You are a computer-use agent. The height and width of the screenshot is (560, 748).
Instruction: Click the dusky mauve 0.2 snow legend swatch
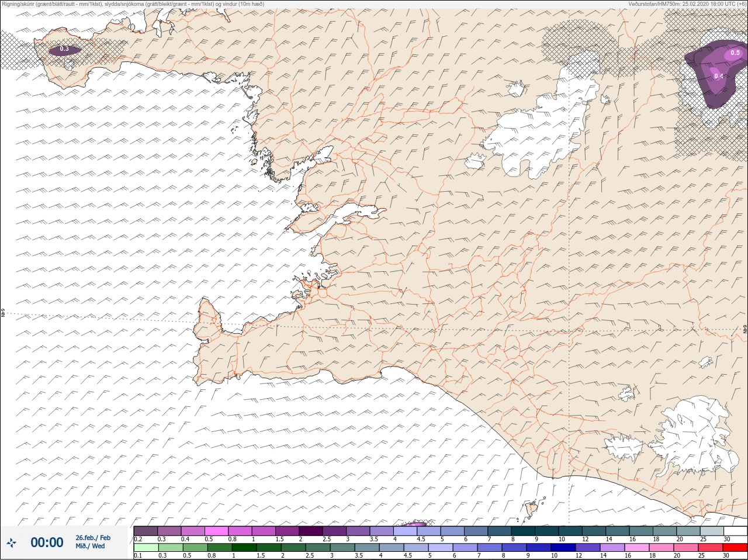click(x=146, y=531)
